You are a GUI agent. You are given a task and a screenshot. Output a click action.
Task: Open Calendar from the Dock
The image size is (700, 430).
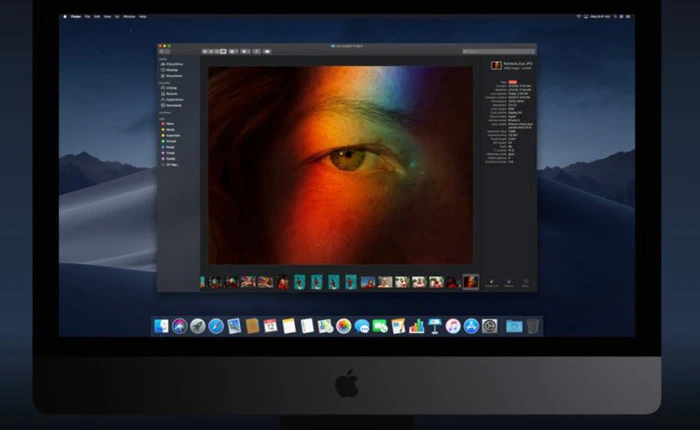(x=271, y=326)
